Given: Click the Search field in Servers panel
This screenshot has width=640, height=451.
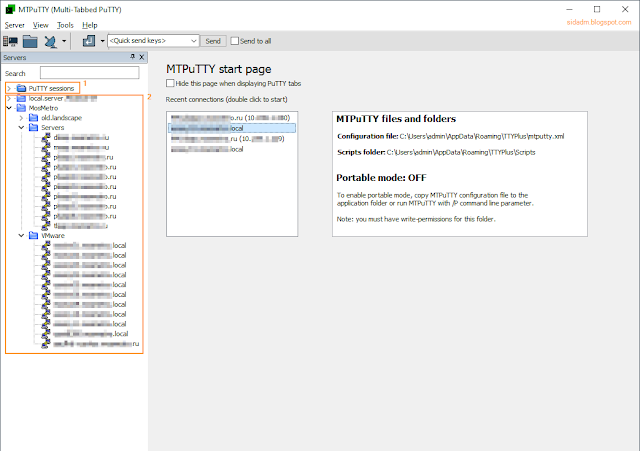Looking at the screenshot, I should (89, 73).
